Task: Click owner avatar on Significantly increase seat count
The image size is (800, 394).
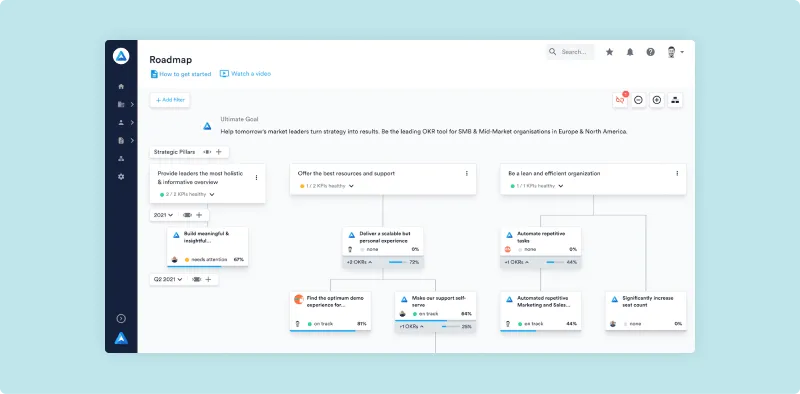Action: pyautogui.click(x=613, y=324)
